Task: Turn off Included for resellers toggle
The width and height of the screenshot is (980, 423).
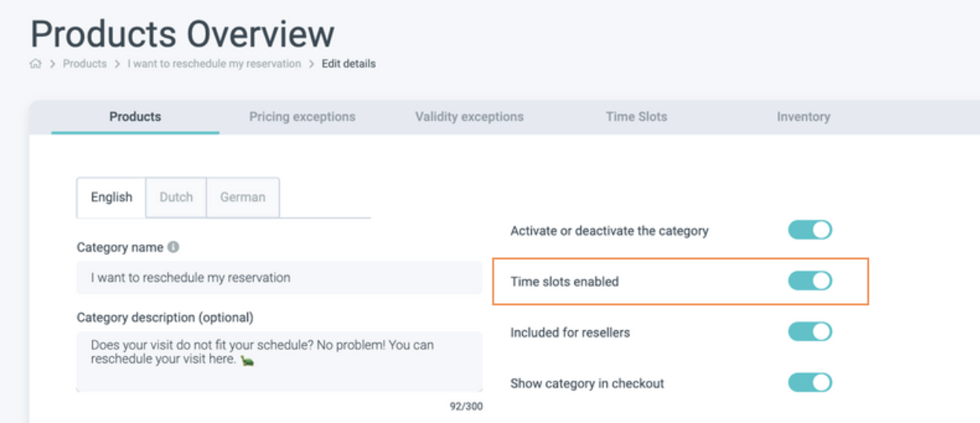Action: (x=809, y=332)
